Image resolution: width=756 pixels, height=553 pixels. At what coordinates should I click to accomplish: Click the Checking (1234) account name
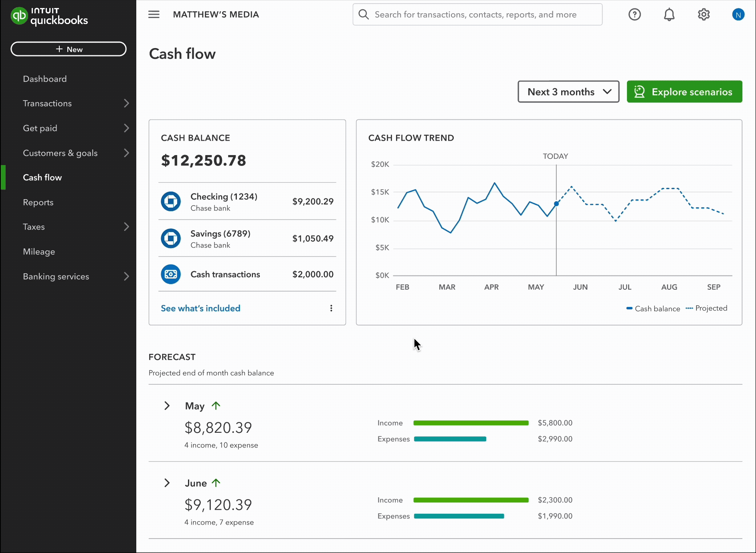point(224,197)
